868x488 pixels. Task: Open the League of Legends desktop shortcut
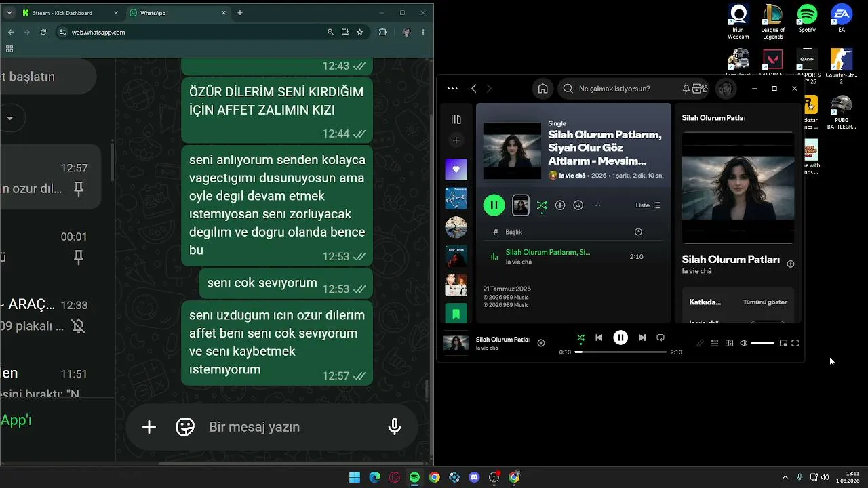[x=772, y=23]
